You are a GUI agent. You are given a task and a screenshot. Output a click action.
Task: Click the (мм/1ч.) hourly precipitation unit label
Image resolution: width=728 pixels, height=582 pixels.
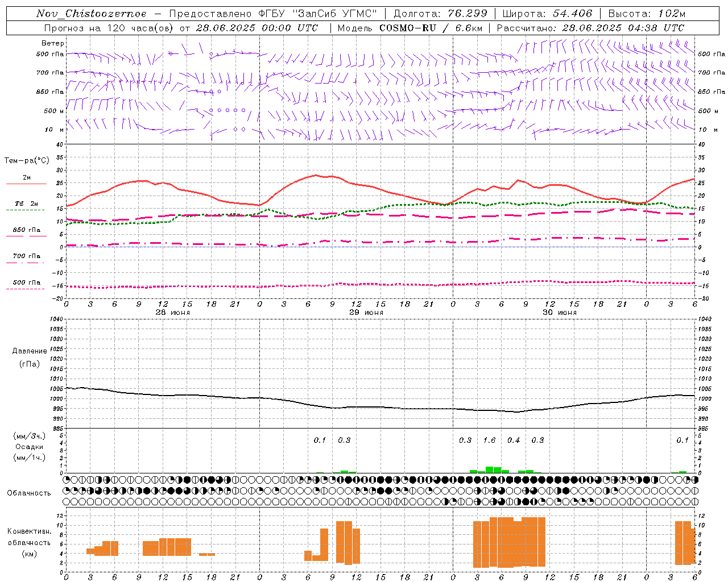click(30, 458)
